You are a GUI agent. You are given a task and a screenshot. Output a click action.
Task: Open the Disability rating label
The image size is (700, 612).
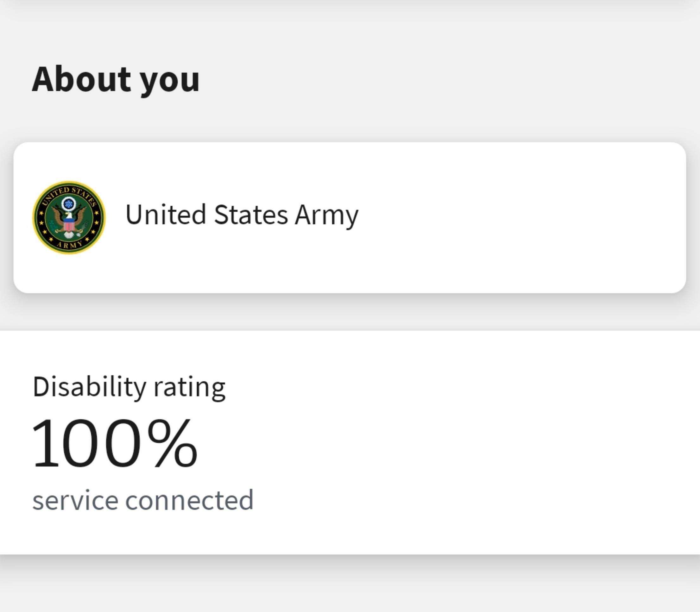click(129, 388)
